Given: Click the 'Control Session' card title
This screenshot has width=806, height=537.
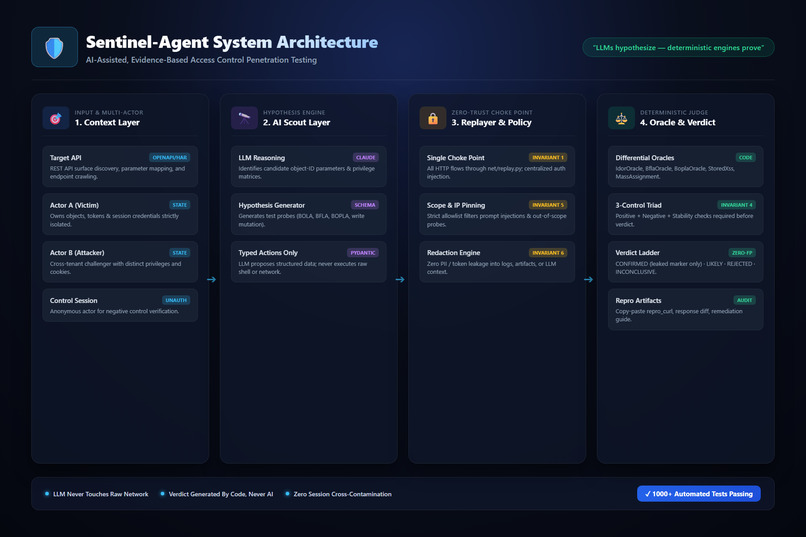Looking at the screenshot, I should (74, 301).
